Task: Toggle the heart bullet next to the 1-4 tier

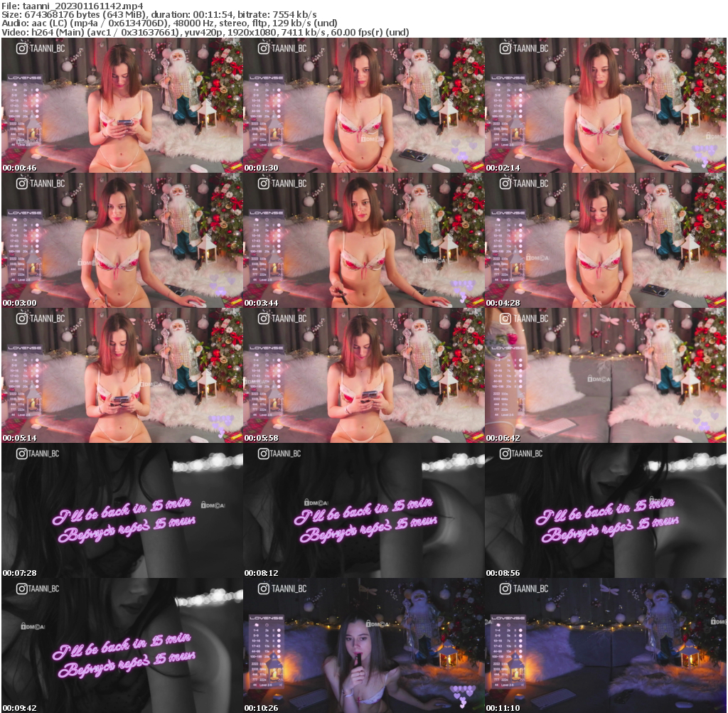Action: point(37,90)
